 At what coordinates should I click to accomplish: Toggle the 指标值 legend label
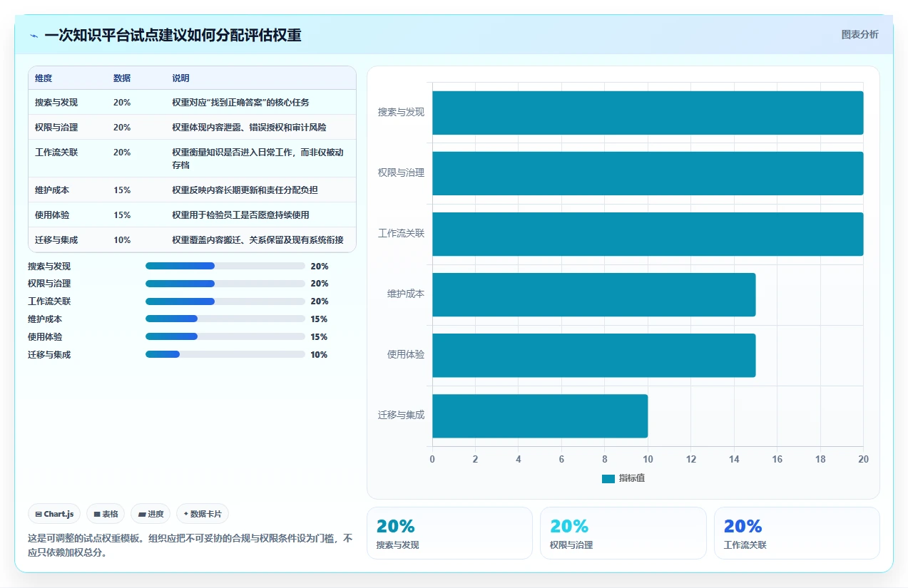(x=632, y=479)
